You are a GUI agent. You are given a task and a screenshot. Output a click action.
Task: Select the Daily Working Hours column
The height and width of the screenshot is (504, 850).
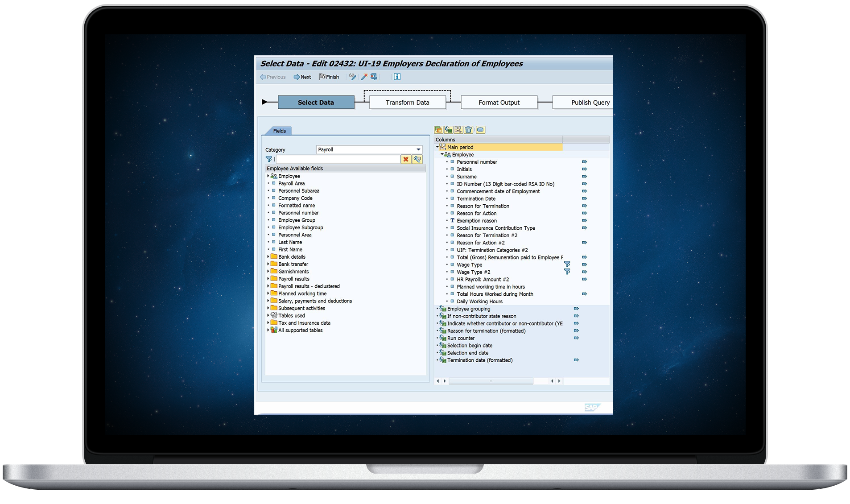click(479, 302)
